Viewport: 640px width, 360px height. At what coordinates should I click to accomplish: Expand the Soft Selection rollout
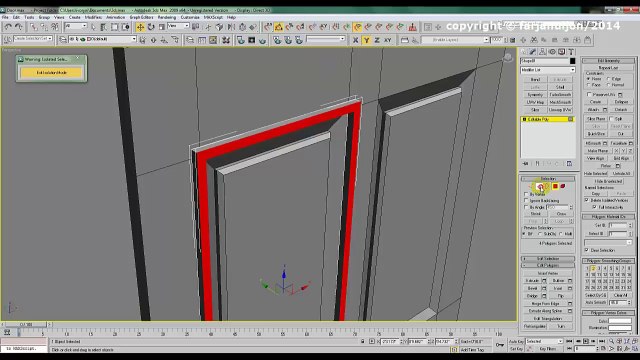click(x=548, y=259)
